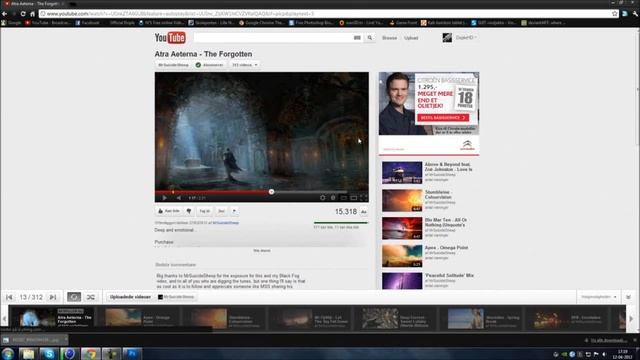
Task: Open the Facebook bookmark
Action: pyautogui.click(x=87, y=23)
